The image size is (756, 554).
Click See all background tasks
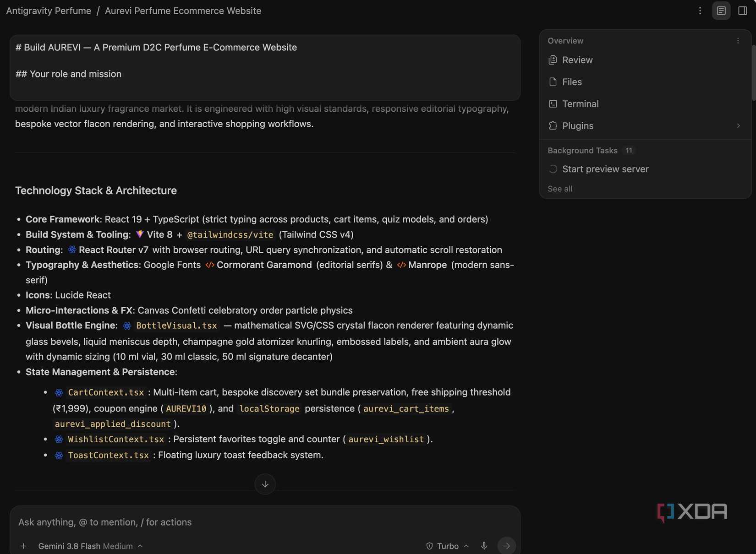[560, 189]
